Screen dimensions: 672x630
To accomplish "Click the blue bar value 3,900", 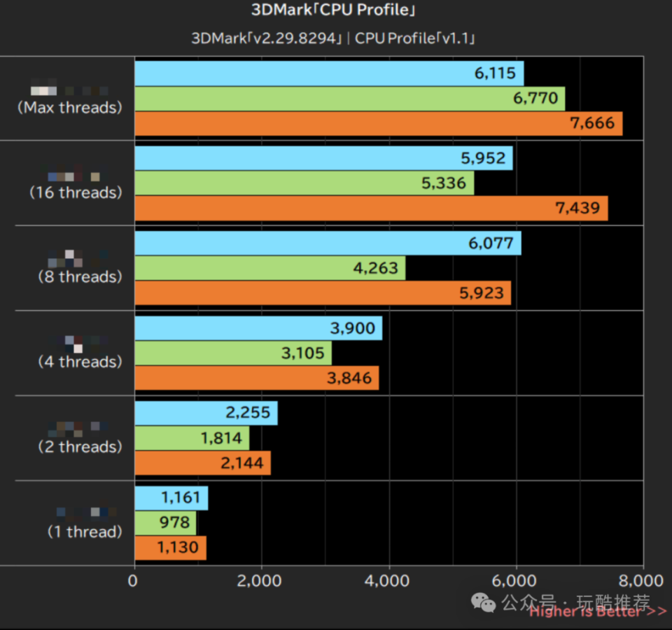I will (353, 328).
